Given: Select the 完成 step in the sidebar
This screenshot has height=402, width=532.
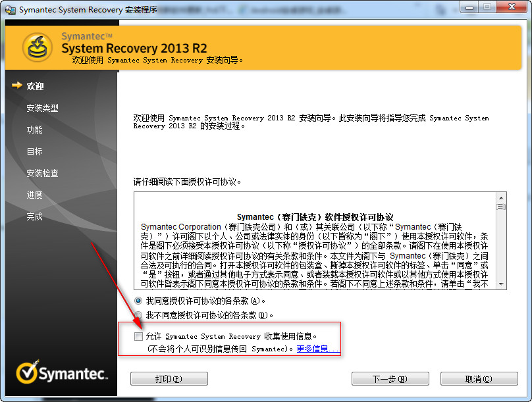Looking at the screenshot, I should (x=35, y=216).
